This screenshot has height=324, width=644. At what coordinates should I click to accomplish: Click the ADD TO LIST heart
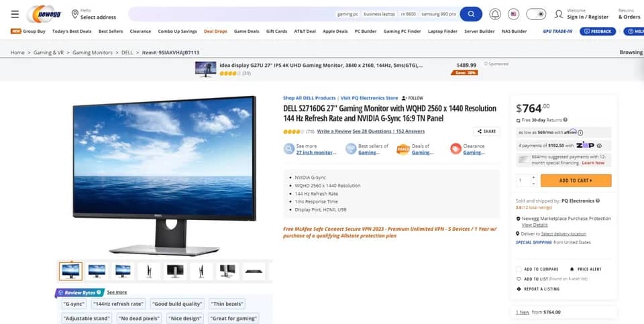[519, 279]
